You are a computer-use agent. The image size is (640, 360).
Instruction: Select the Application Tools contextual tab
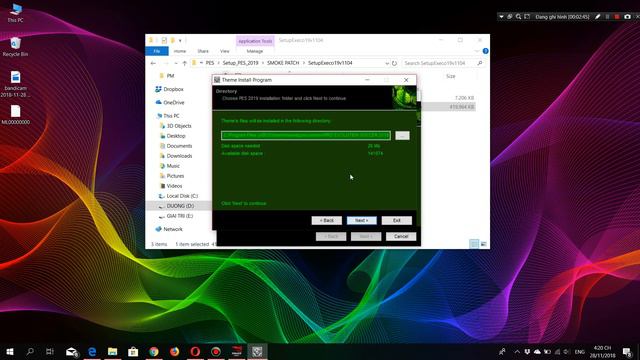pos(255,41)
